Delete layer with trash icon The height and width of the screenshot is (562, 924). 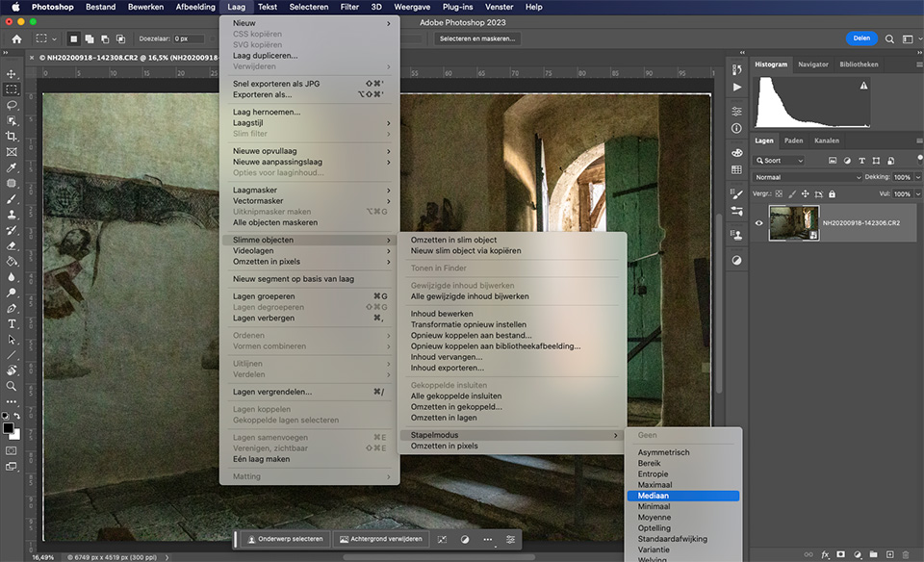coord(906,554)
